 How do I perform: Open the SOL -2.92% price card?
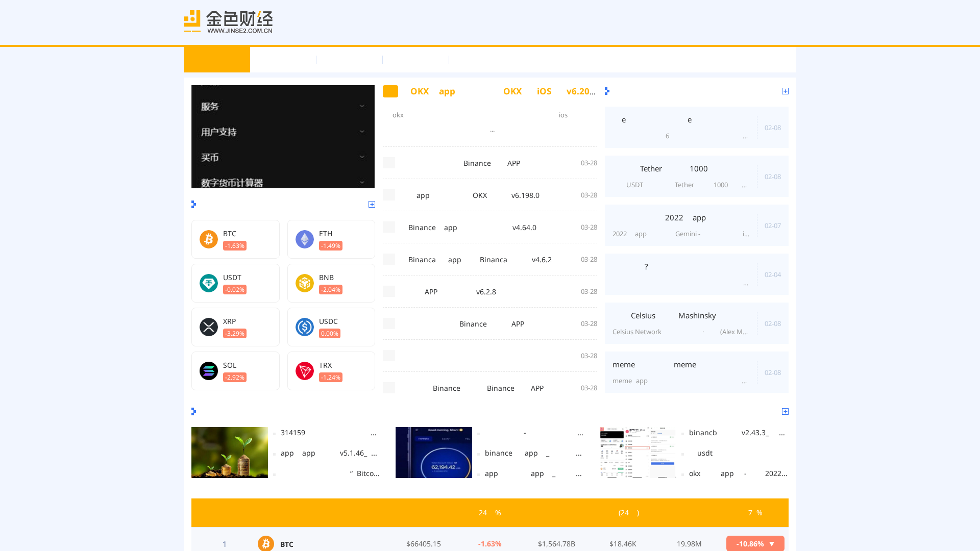[x=235, y=371]
